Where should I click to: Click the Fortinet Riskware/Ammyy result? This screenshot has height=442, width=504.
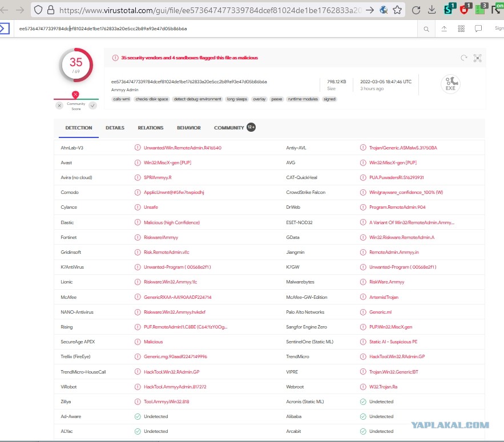pos(161,237)
